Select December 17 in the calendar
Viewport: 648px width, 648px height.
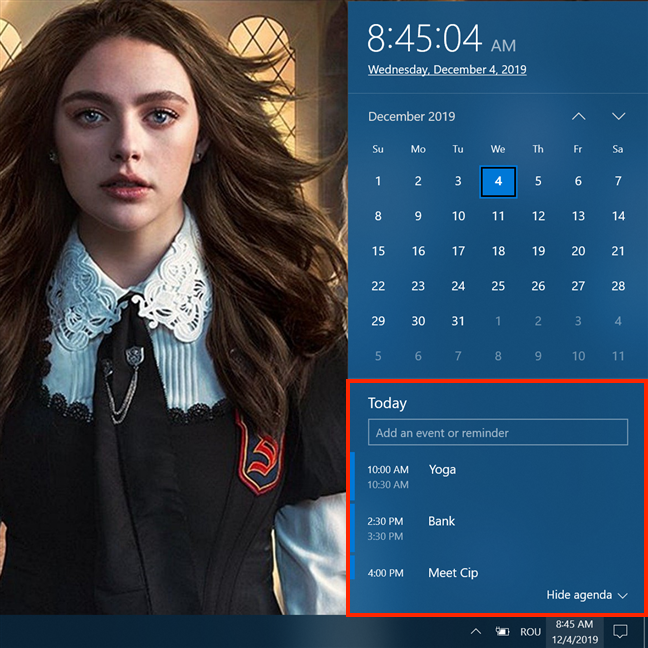click(458, 251)
